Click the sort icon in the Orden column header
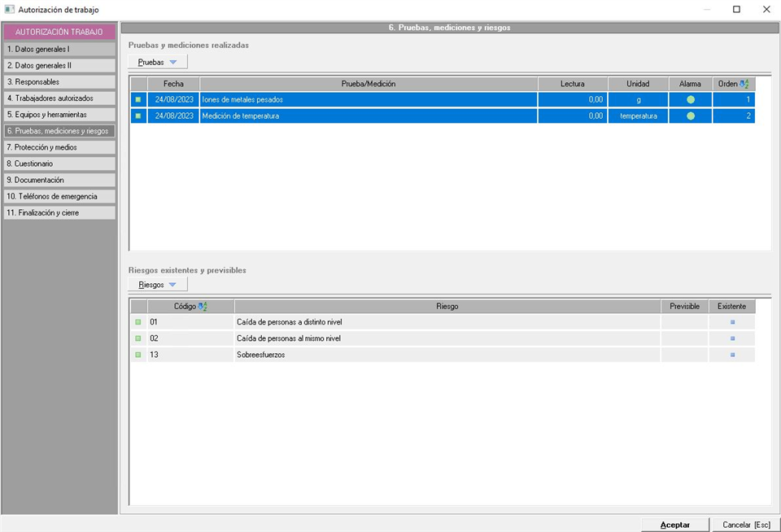781x532 pixels. (744, 84)
